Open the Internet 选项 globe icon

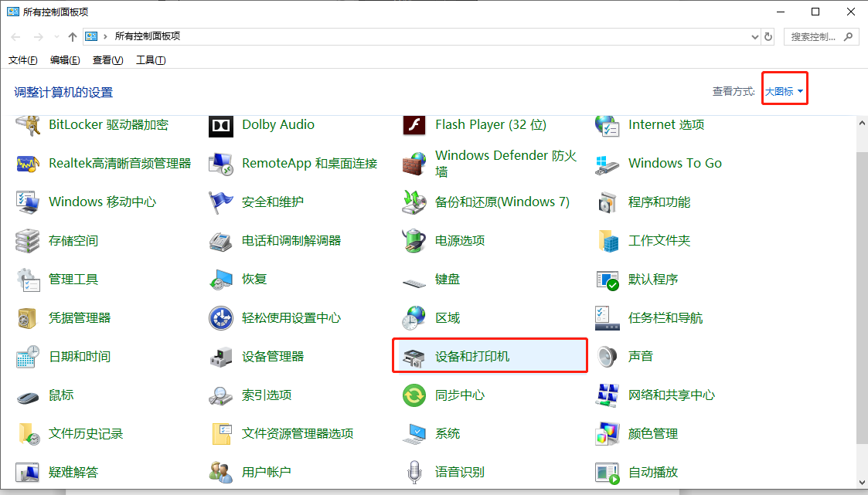point(607,125)
